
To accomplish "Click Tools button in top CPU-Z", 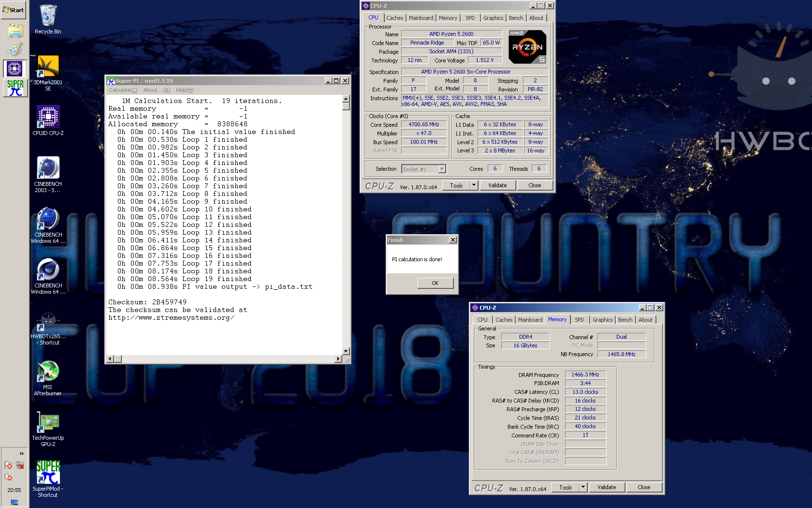I will point(456,185).
